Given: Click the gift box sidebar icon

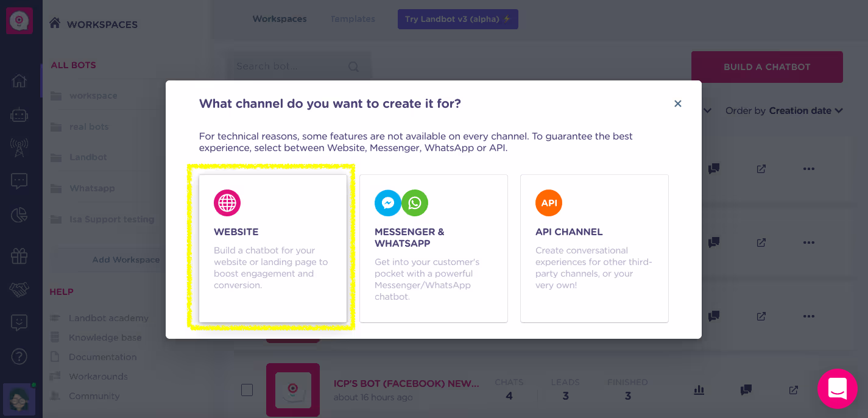Looking at the screenshot, I should 19,256.
